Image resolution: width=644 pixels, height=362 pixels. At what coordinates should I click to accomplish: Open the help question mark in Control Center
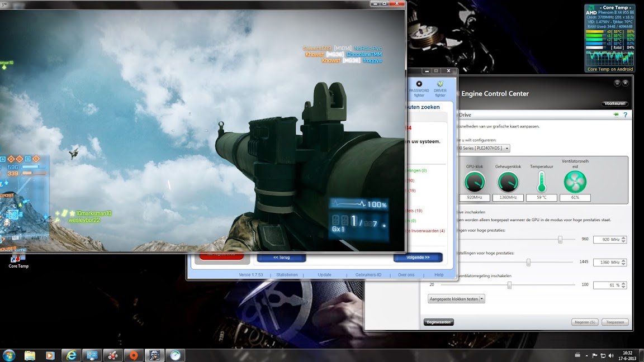coord(625,115)
